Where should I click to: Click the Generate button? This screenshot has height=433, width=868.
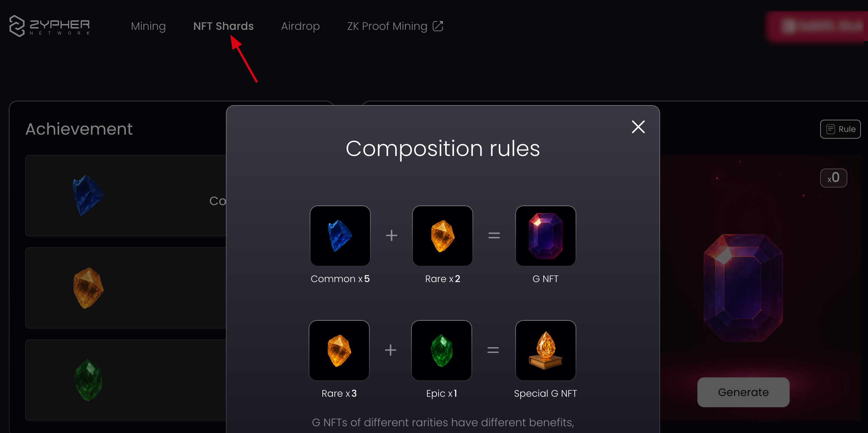(743, 392)
